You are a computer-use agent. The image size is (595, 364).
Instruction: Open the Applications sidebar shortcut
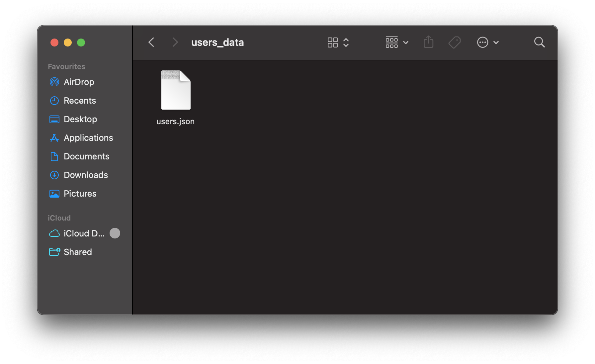88,138
